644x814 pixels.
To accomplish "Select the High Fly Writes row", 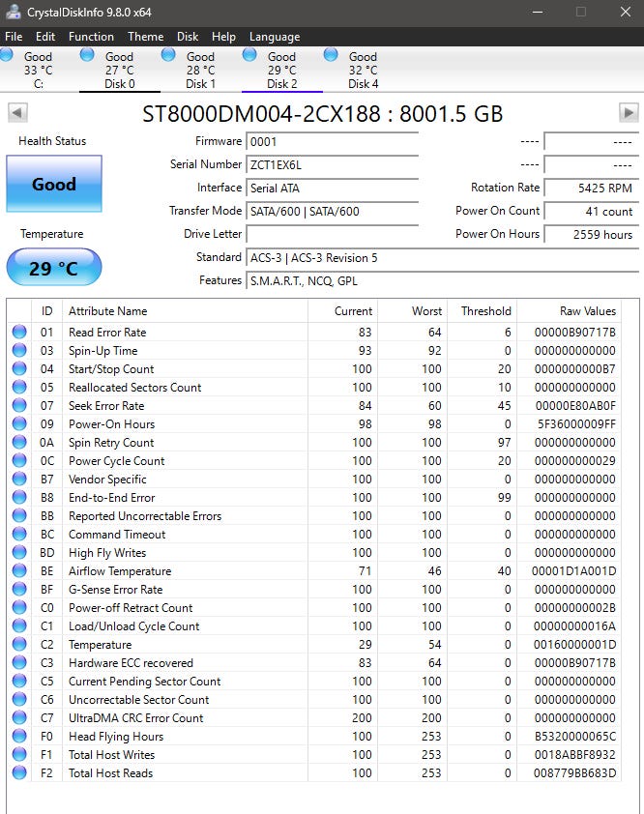I will pos(314,552).
